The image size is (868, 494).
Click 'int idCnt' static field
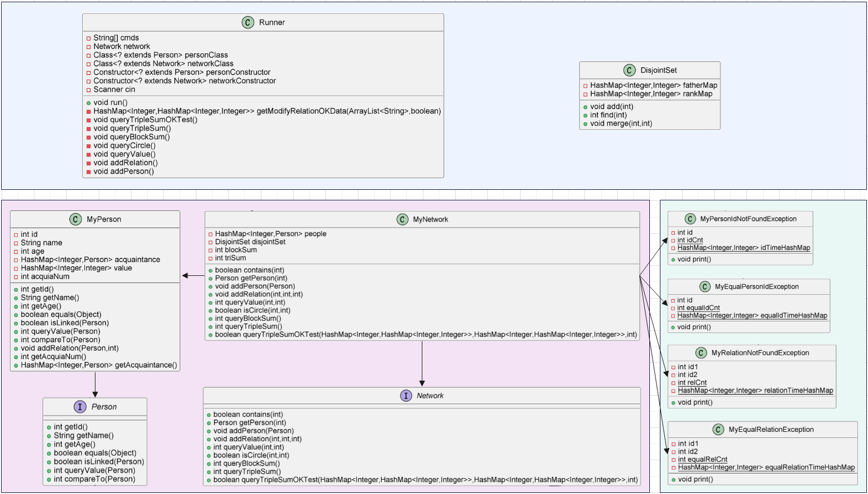click(690, 240)
